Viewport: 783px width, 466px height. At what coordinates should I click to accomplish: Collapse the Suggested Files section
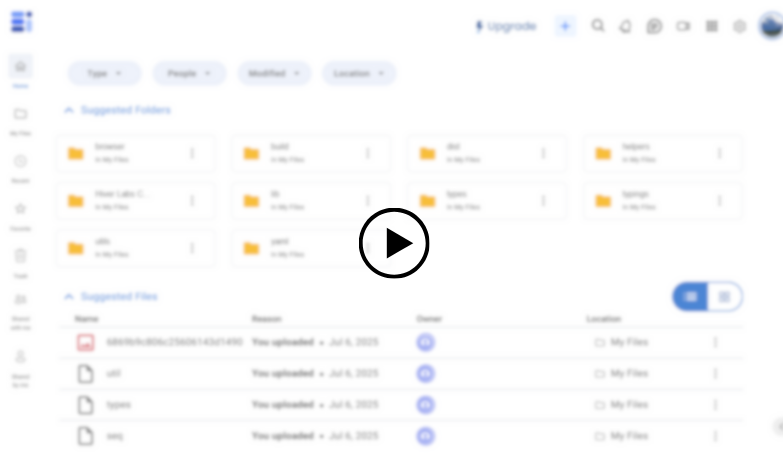coord(69,297)
